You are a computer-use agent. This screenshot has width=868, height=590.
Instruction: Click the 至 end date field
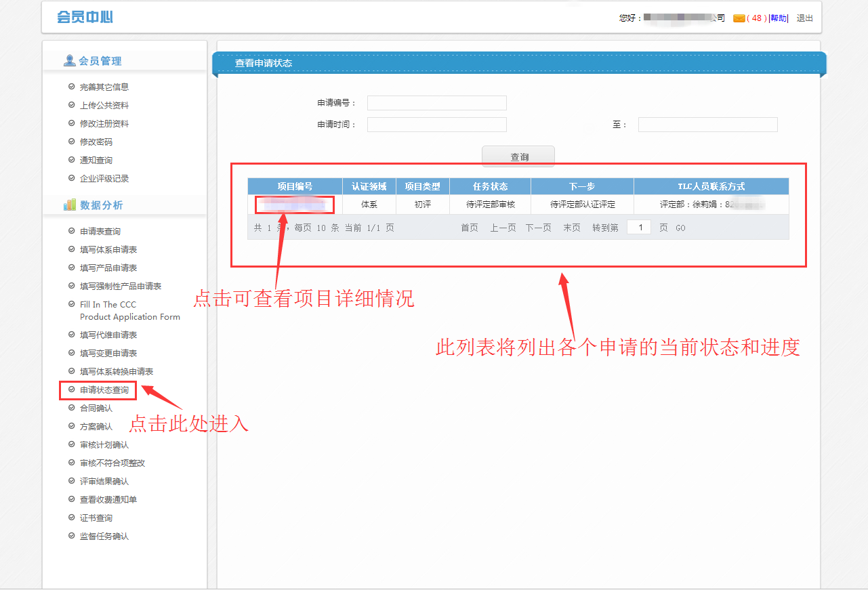click(x=707, y=125)
